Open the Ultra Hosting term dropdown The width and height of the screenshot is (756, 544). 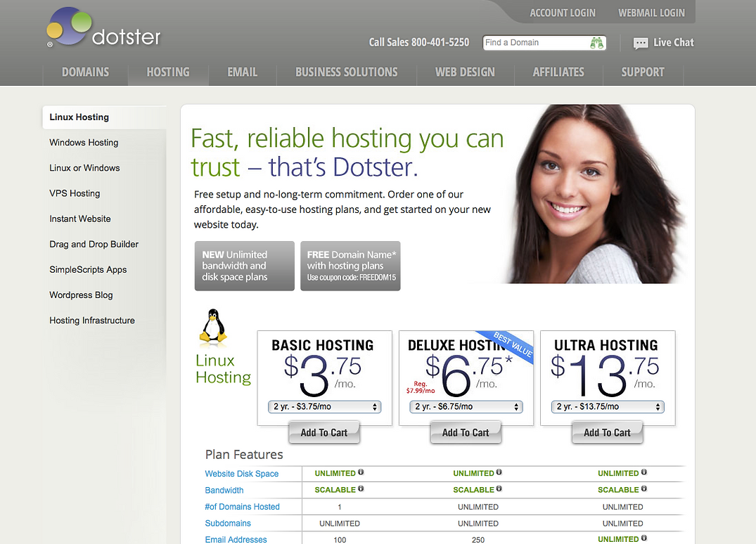pyautogui.click(x=608, y=407)
